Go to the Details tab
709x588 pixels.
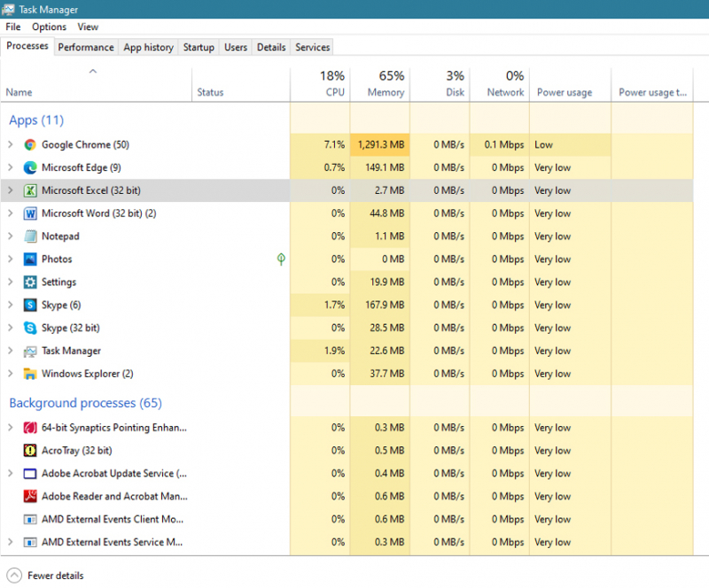coord(271,48)
